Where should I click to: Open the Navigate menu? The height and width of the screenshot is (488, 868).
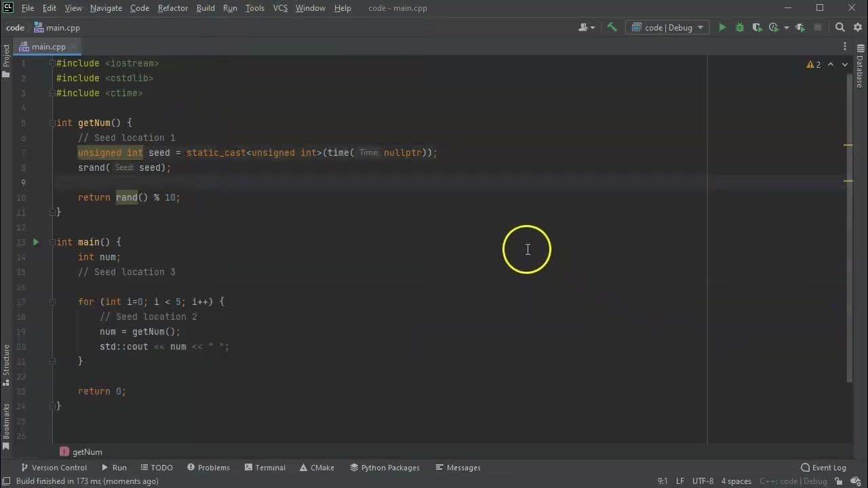point(106,8)
